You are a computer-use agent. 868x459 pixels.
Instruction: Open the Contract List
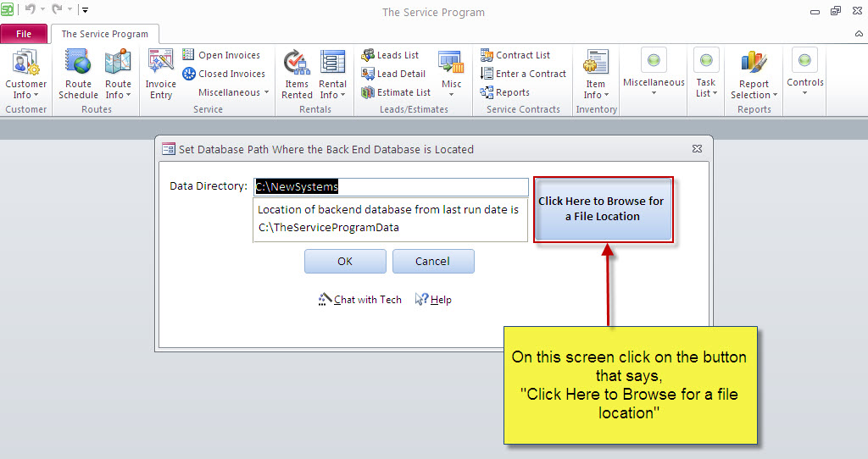(515, 55)
